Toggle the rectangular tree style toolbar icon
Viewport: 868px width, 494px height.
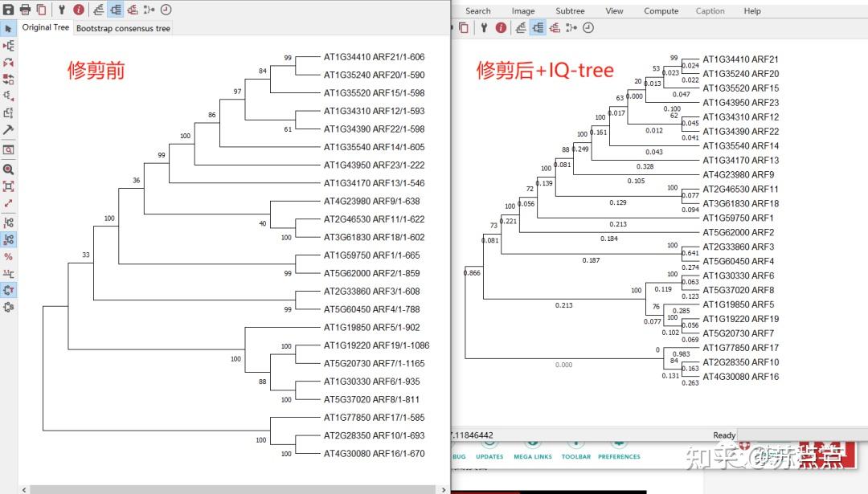pos(115,9)
